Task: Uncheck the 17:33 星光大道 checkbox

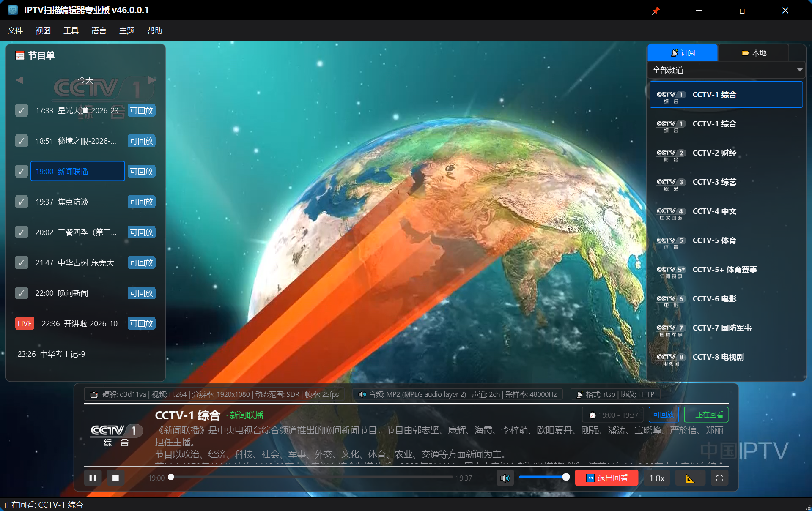Action: tap(22, 110)
